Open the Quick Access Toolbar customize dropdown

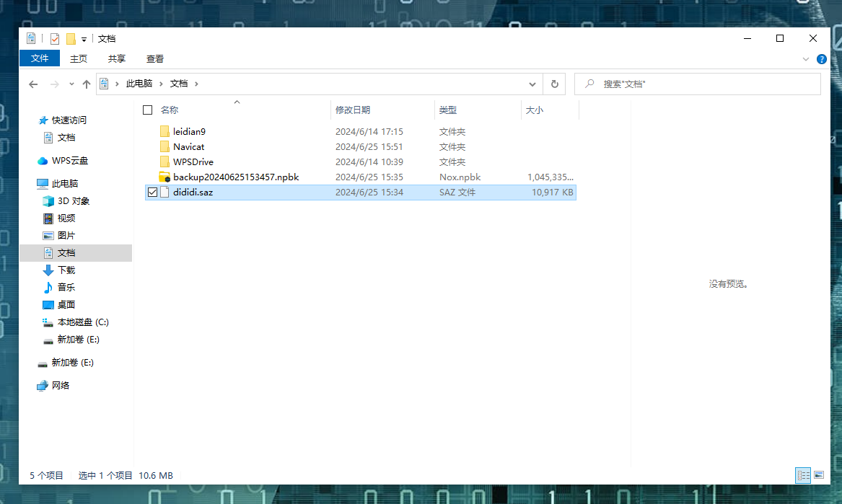click(x=84, y=39)
